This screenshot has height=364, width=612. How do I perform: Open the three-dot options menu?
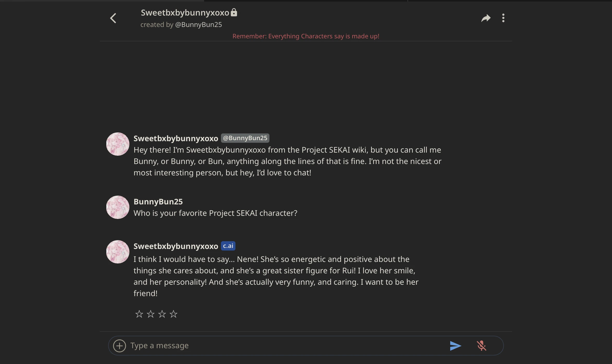pyautogui.click(x=503, y=18)
